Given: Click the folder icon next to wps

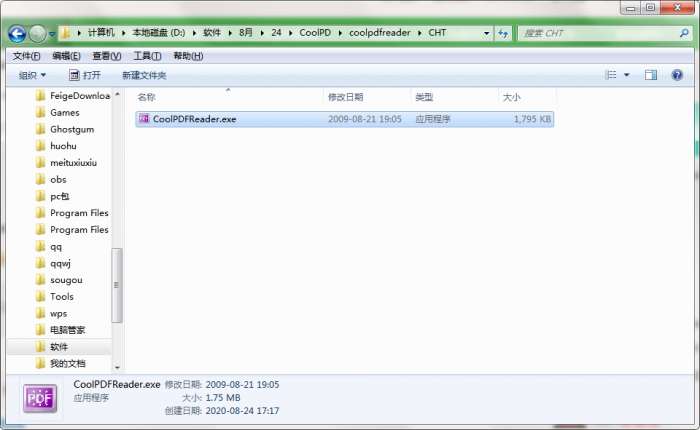Looking at the screenshot, I should point(41,313).
